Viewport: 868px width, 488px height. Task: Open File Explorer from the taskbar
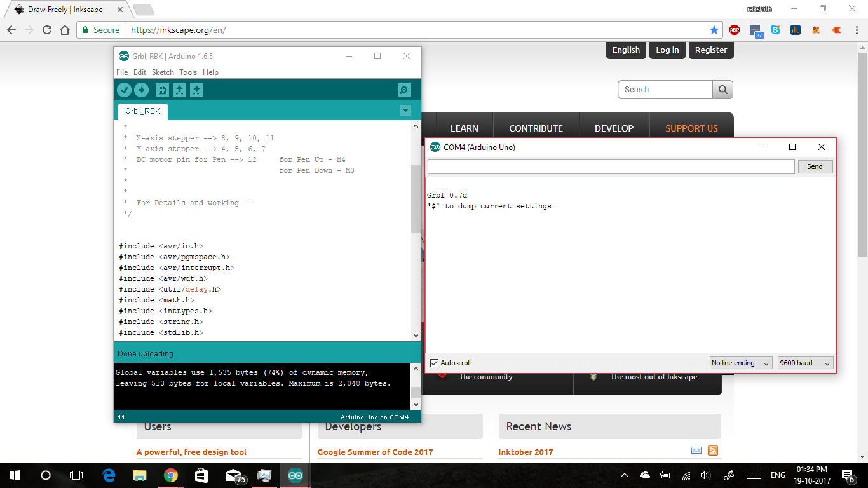pos(140,475)
